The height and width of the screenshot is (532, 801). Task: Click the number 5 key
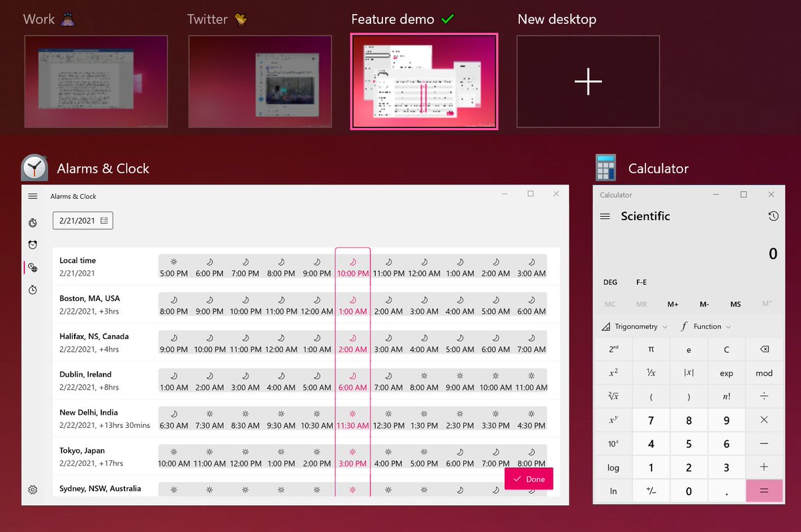(x=689, y=444)
